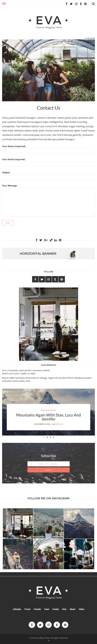Click the back-to-top arrow at page bottom
Screen dimensions: 97x644
tap(48, 640)
